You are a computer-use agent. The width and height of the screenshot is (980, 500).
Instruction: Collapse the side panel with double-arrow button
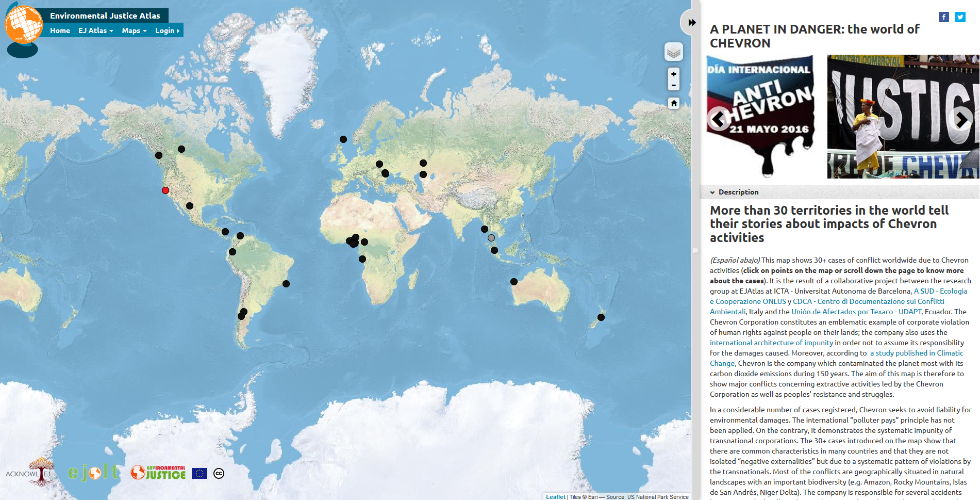691,22
